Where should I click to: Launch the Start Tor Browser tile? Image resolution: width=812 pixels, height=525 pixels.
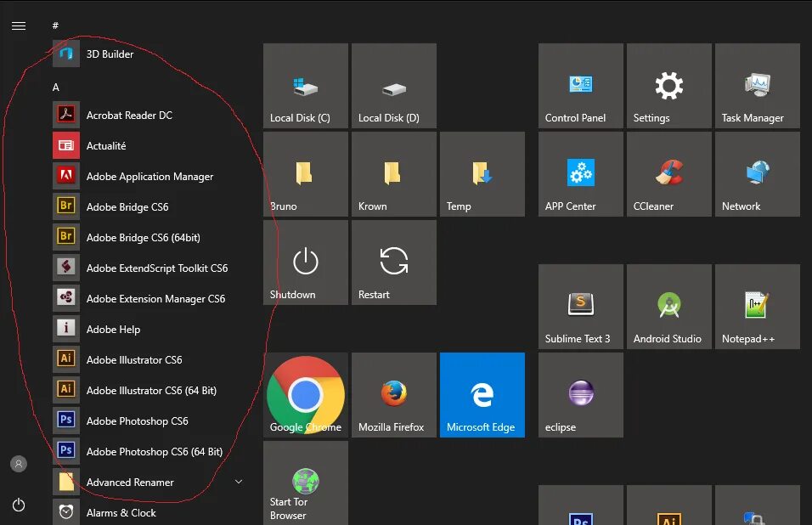(306, 483)
